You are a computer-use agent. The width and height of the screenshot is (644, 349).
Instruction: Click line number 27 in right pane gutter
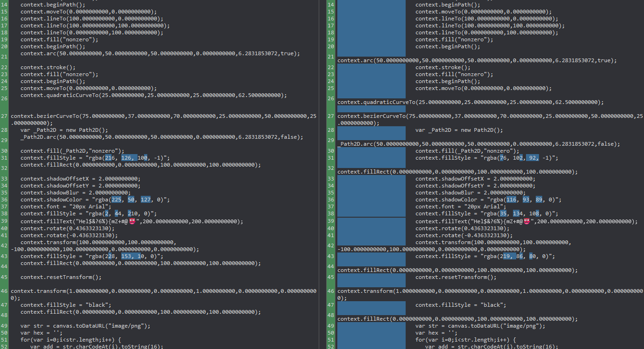point(331,116)
